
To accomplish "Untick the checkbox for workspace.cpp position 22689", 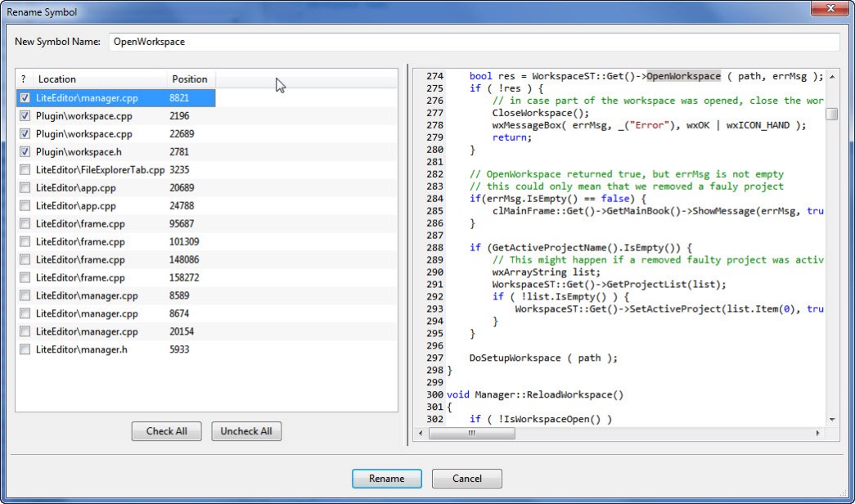I will [25, 134].
